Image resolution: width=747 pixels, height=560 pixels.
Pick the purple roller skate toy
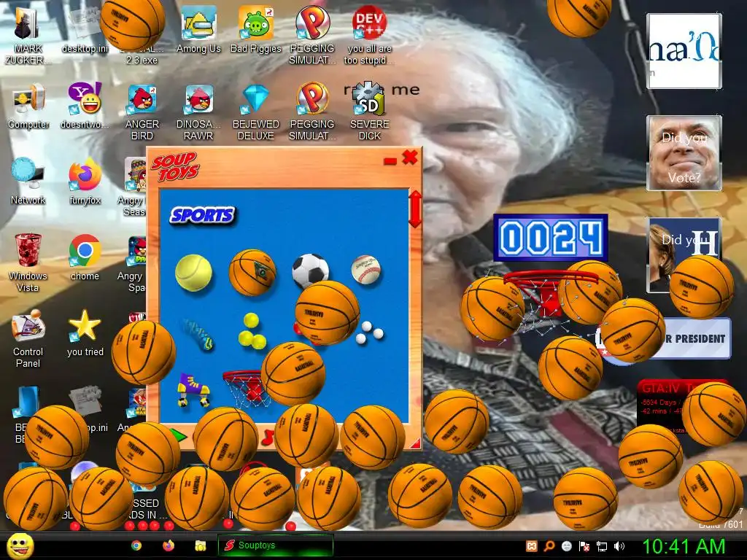pyautogui.click(x=193, y=389)
